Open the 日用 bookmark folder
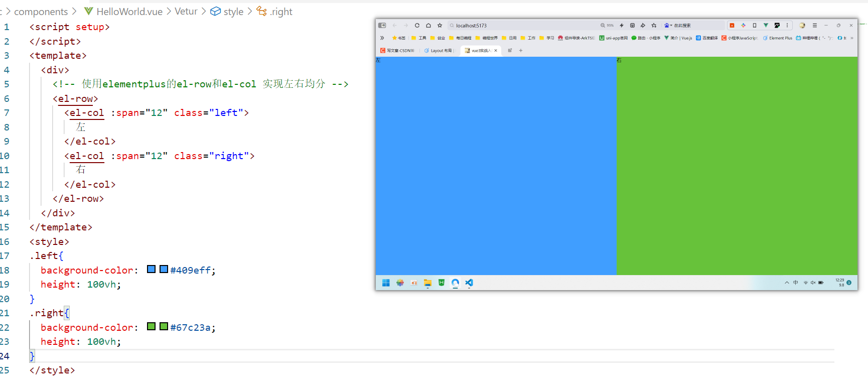Viewport: 868px width, 391px height. coord(509,38)
